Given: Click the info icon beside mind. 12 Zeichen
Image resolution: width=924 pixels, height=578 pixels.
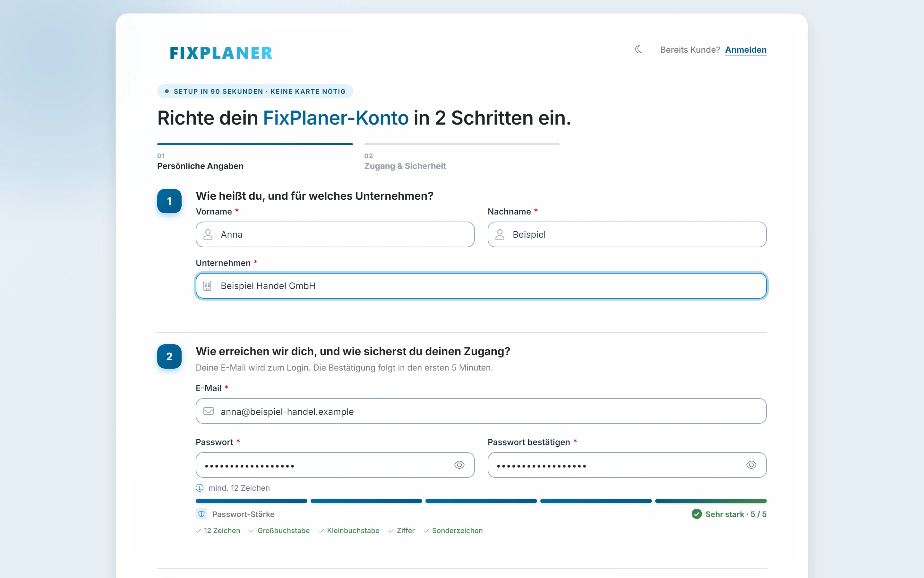Looking at the screenshot, I should pyautogui.click(x=200, y=488).
